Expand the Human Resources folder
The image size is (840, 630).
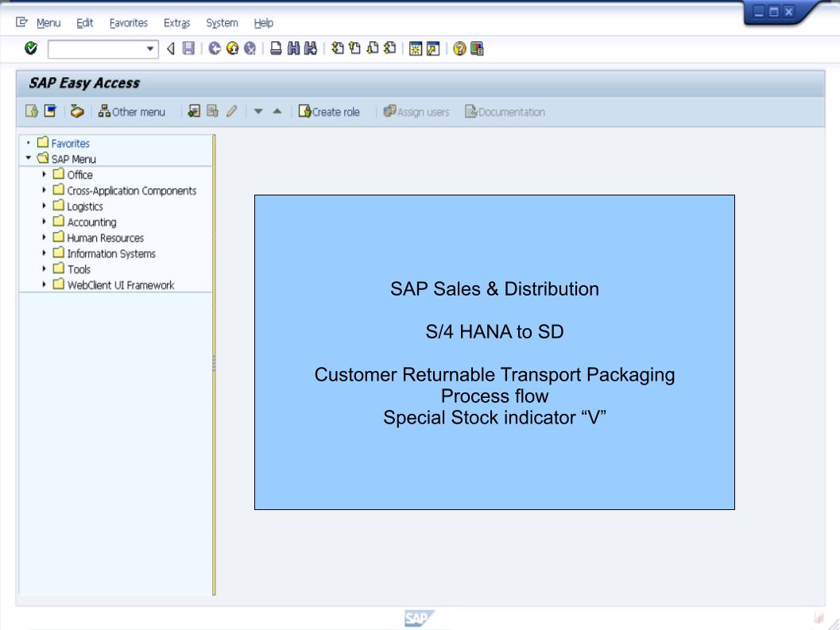(44, 238)
